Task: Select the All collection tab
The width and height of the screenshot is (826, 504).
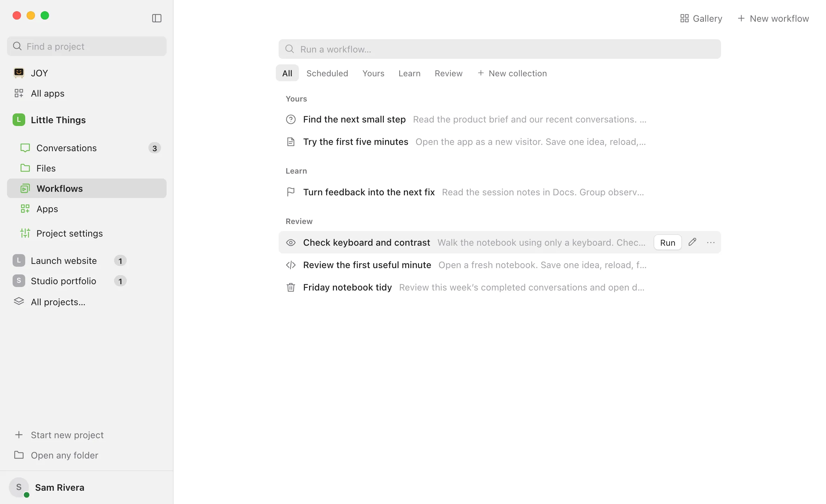Action: 287,73
